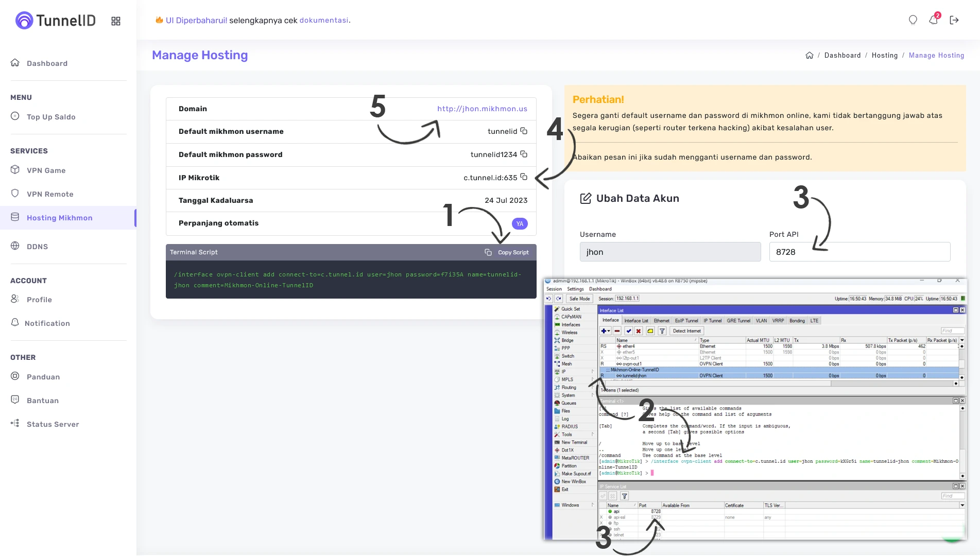980x556 pixels.
Task: Click the IP Service List filter icon
Action: click(x=624, y=496)
